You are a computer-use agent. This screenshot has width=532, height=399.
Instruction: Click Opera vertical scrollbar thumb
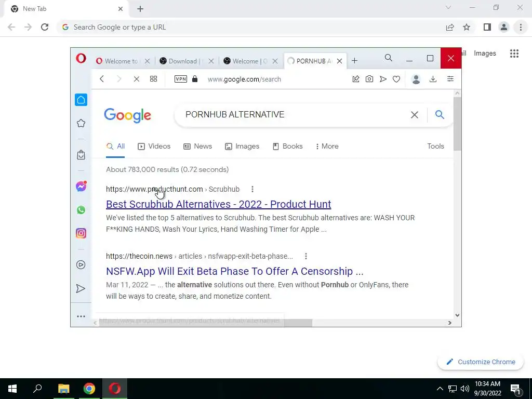457,124
